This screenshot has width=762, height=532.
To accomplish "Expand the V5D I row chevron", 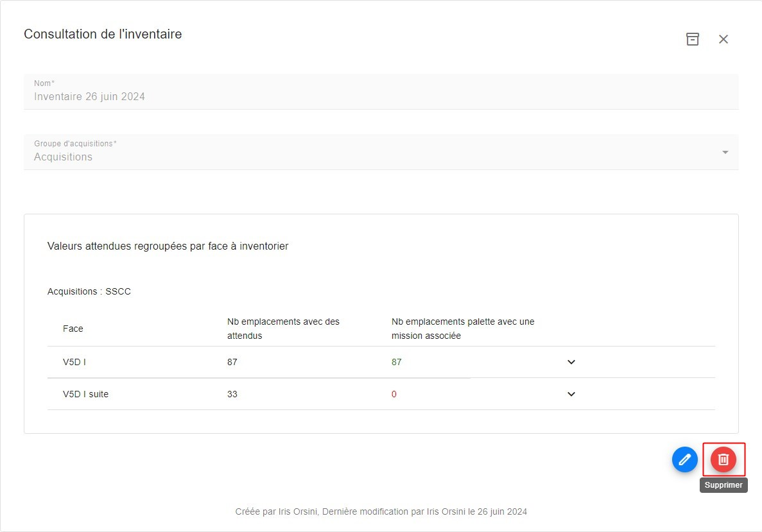I will (571, 362).
